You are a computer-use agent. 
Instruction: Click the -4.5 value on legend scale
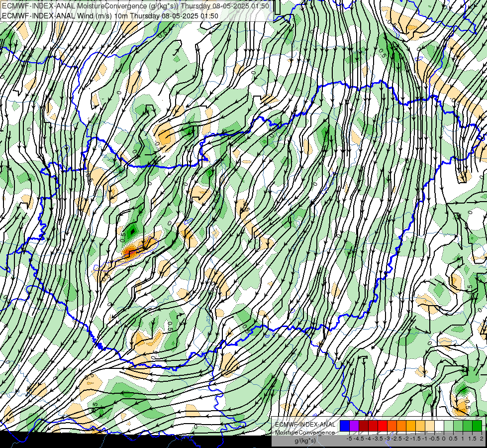[359, 439]
